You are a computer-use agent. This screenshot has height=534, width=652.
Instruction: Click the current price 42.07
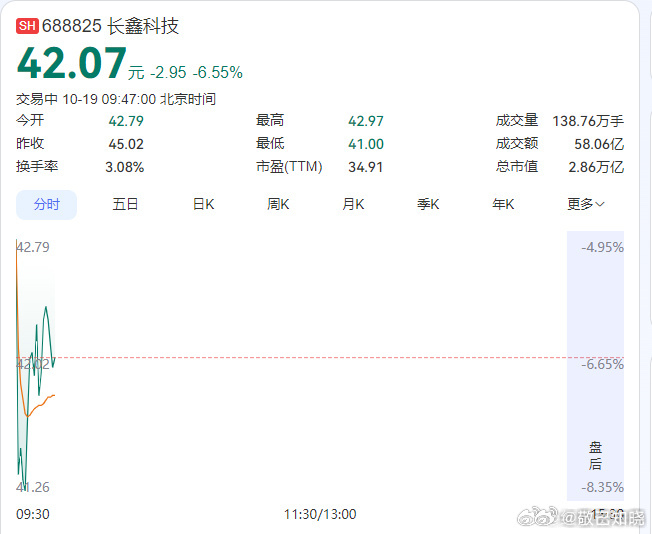72,63
